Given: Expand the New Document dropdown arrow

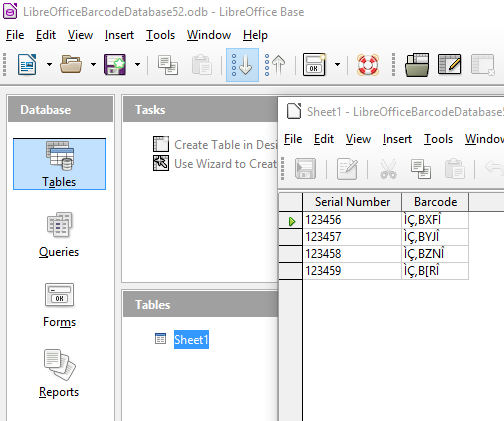Looking at the screenshot, I should [49, 65].
